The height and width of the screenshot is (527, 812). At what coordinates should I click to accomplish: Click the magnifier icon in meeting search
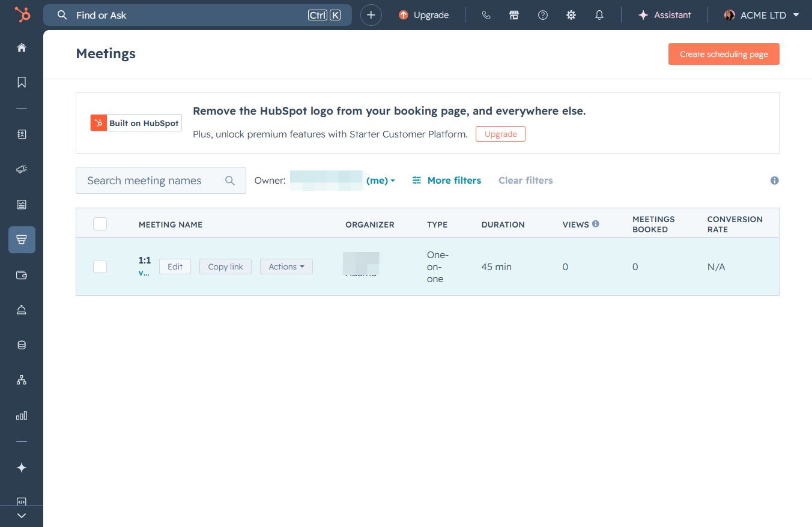pyautogui.click(x=230, y=181)
